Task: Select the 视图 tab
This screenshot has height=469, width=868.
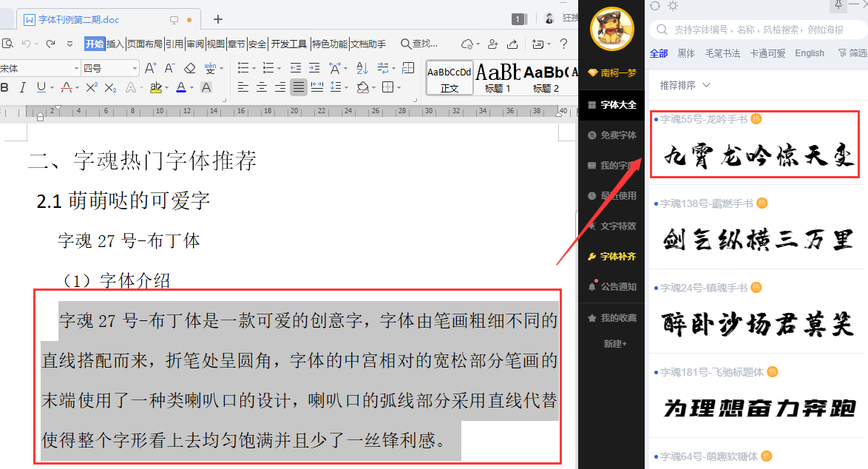Action: pyautogui.click(x=215, y=44)
